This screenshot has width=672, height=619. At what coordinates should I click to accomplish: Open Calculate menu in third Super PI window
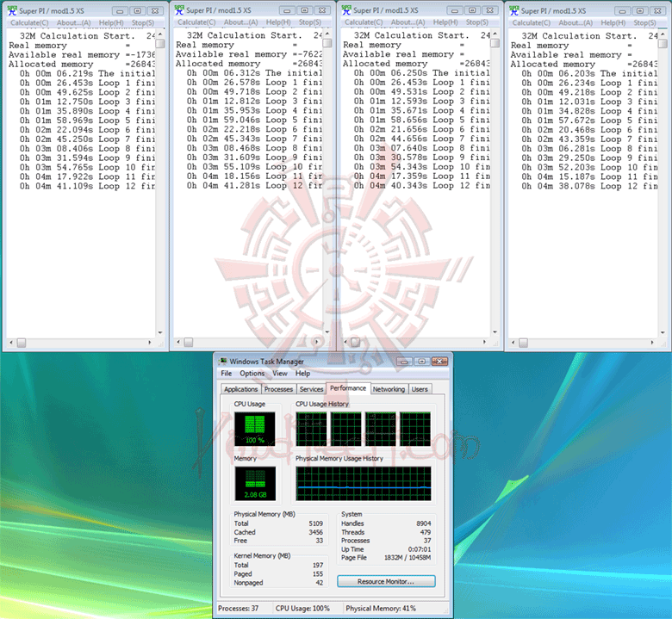pyautogui.click(x=364, y=22)
